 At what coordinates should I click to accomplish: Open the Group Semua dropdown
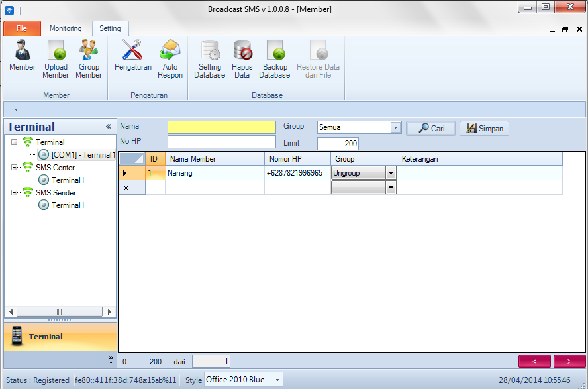395,127
